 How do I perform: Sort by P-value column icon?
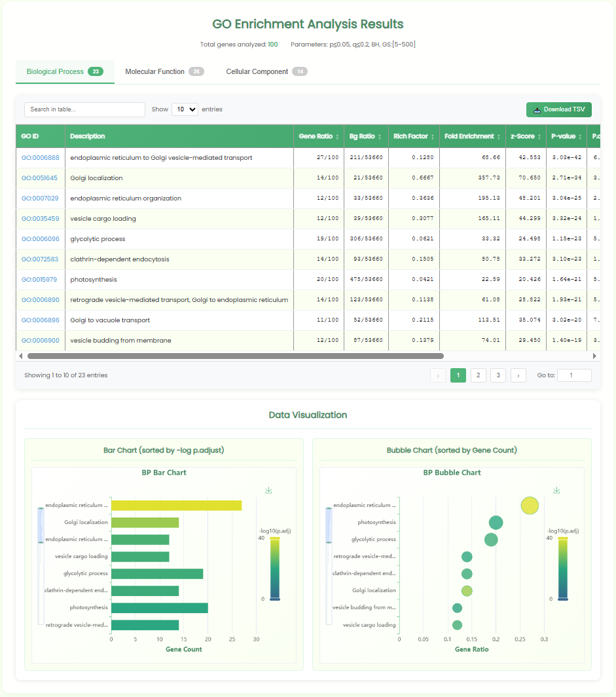(580, 137)
